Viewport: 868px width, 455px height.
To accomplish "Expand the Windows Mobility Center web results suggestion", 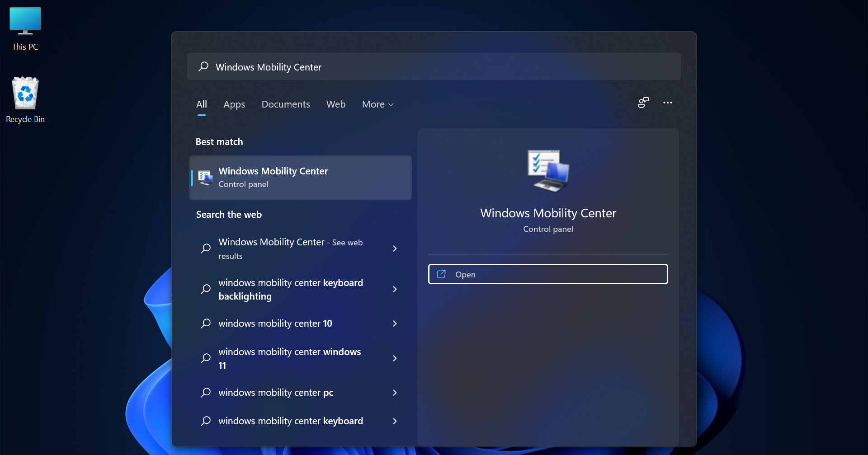I will [x=394, y=249].
